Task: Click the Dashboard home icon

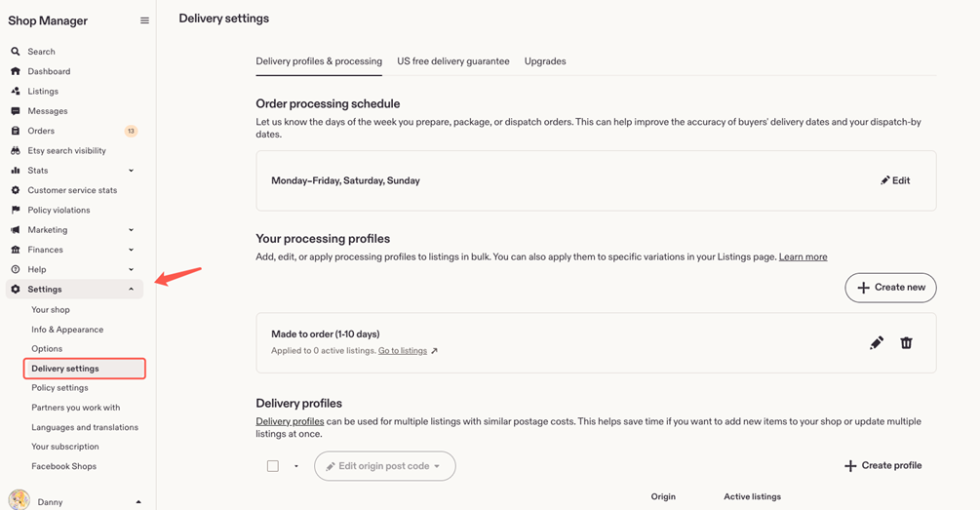Action: pos(16,71)
